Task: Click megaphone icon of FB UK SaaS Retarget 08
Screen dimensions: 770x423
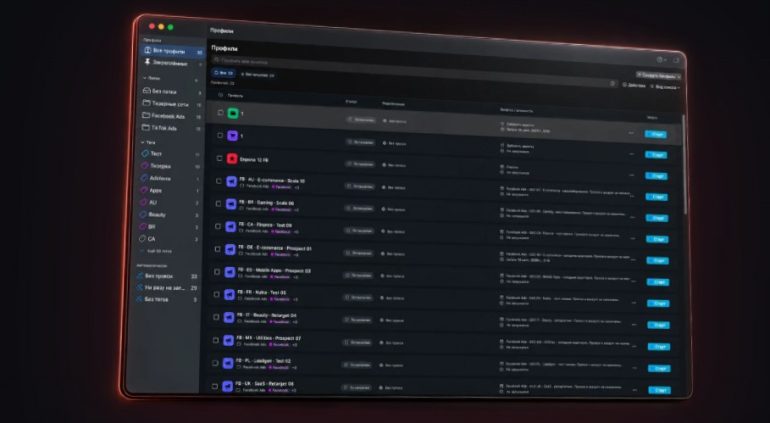Action: click(x=227, y=387)
